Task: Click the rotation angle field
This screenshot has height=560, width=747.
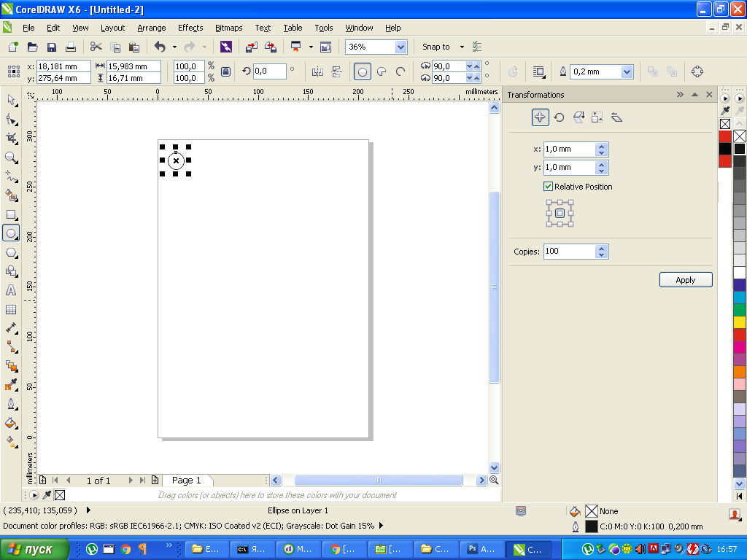Action: point(270,71)
